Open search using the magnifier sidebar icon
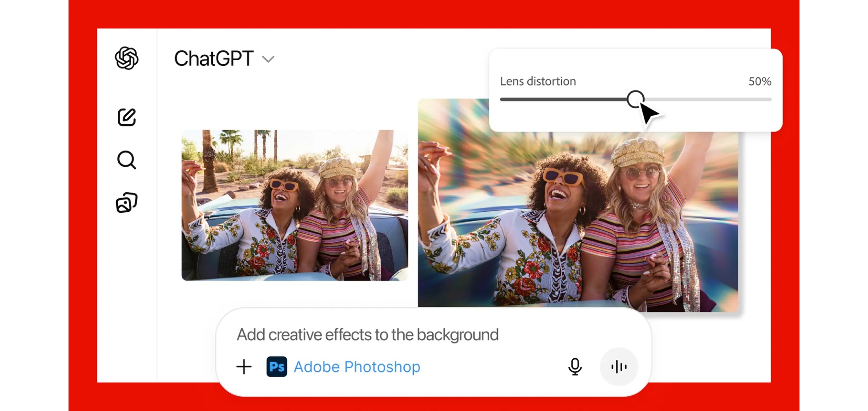868x411 pixels. point(126,160)
